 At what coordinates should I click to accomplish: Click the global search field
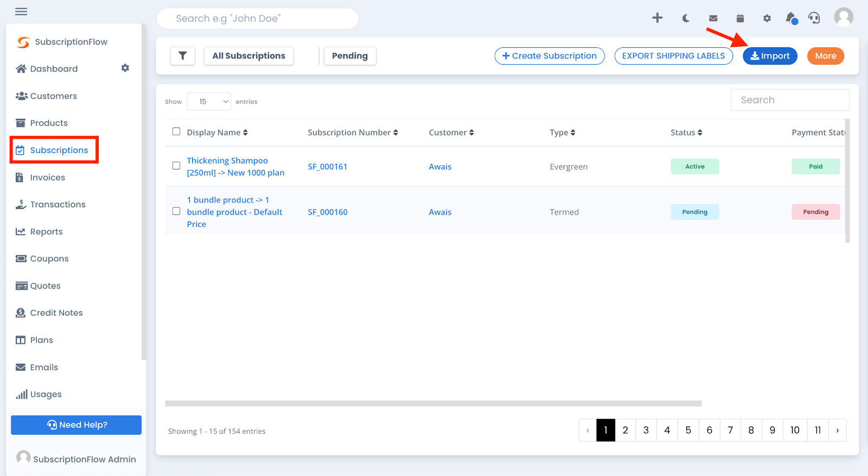point(258,18)
